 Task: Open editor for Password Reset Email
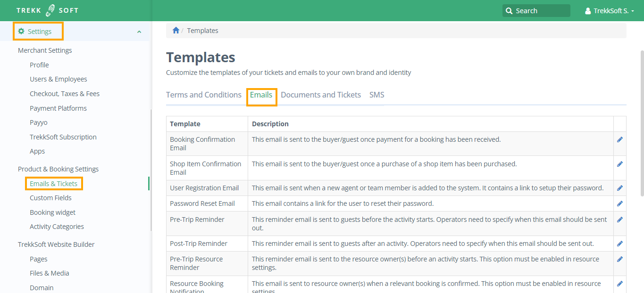point(619,203)
